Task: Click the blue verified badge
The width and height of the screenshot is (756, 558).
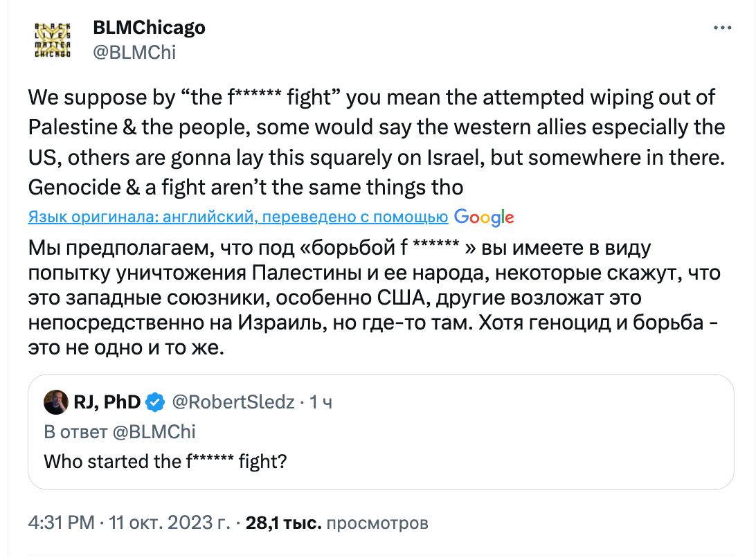Action: point(154,402)
